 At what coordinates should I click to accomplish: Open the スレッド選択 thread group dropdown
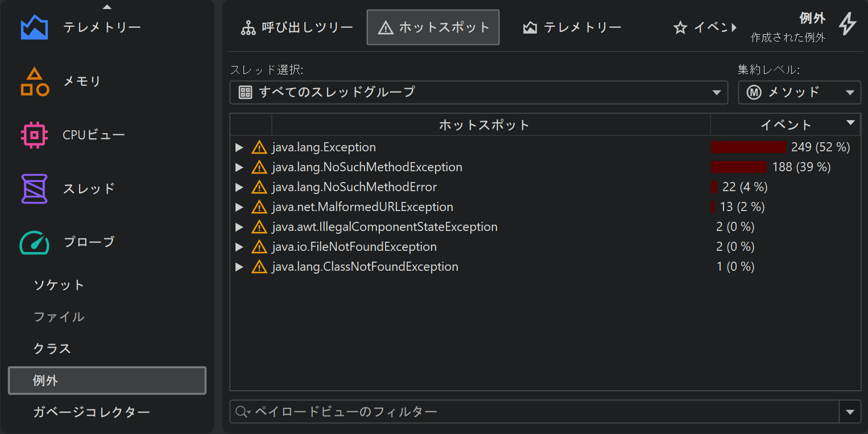tap(478, 92)
